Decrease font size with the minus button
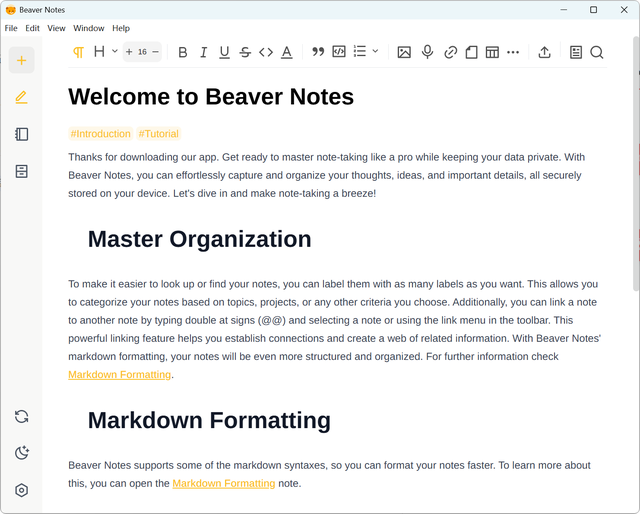Viewport: 640px width, 514px height. [x=155, y=52]
